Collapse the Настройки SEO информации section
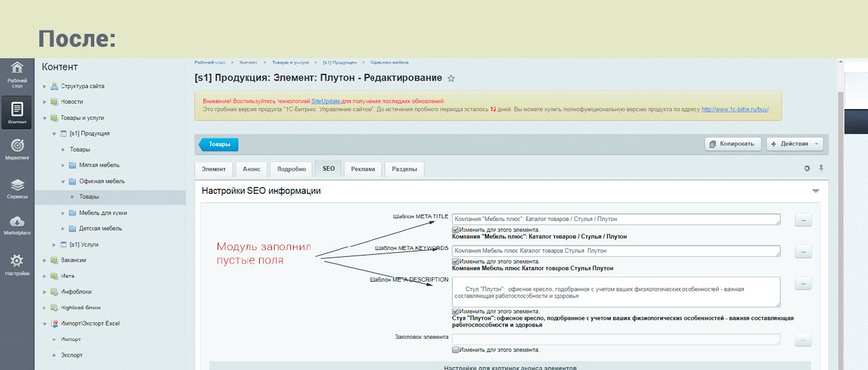Viewport: 868px width, 370px height. point(816,191)
